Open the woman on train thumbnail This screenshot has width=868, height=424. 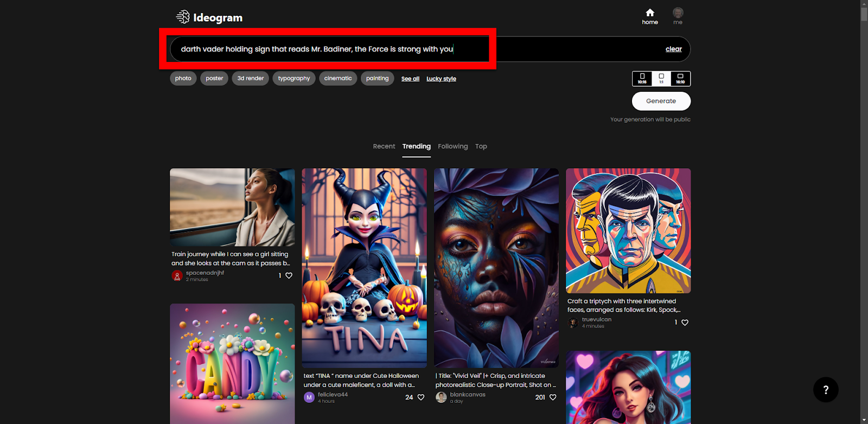coord(232,207)
